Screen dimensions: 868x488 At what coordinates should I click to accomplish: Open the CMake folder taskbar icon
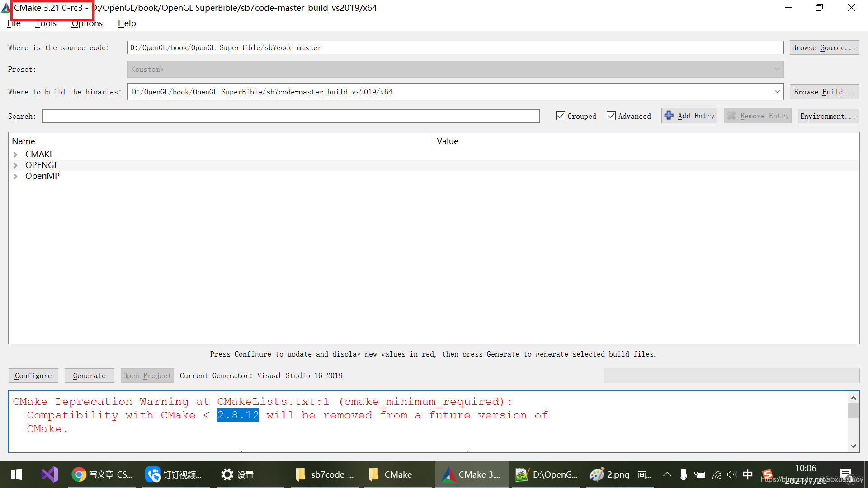click(399, 474)
